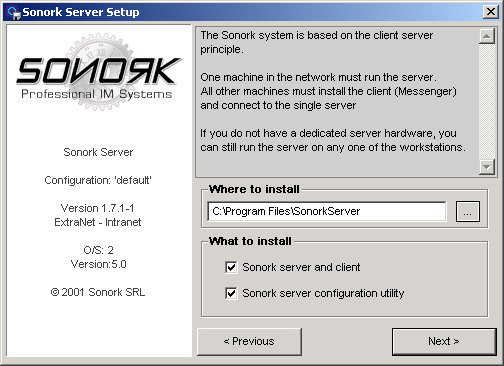This screenshot has width=504, height=366.
Task: Return to Previous setup step
Action: (249, 341)
